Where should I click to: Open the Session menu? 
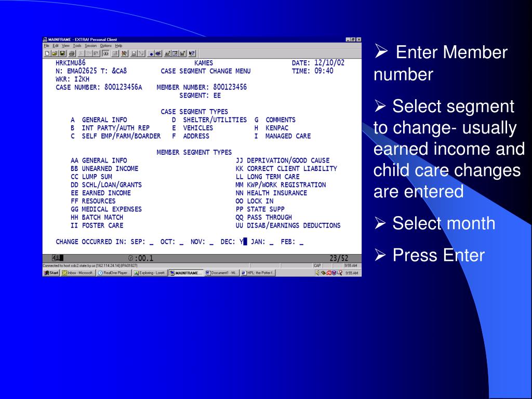[x=90, y=46]
